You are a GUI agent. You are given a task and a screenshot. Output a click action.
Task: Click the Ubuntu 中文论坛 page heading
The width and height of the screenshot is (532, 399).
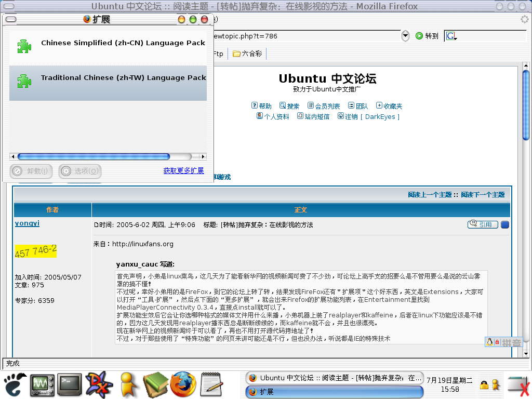tap(327, 79)
